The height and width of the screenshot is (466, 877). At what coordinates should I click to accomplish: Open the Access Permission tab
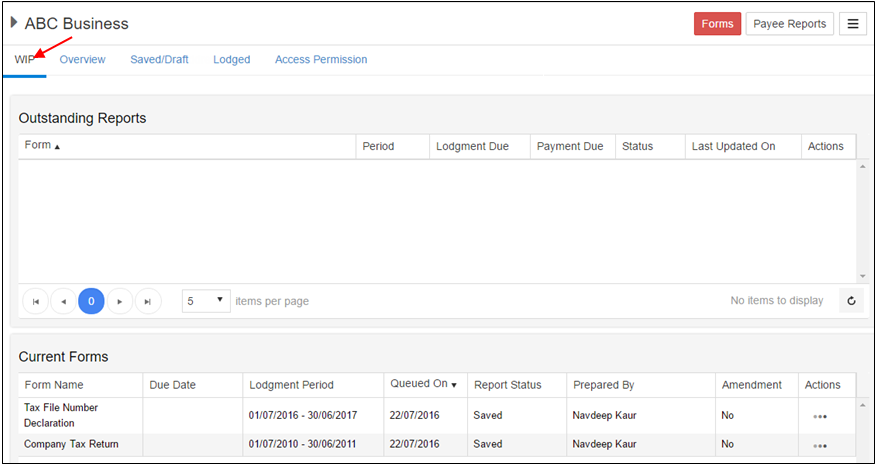[321, 60]
